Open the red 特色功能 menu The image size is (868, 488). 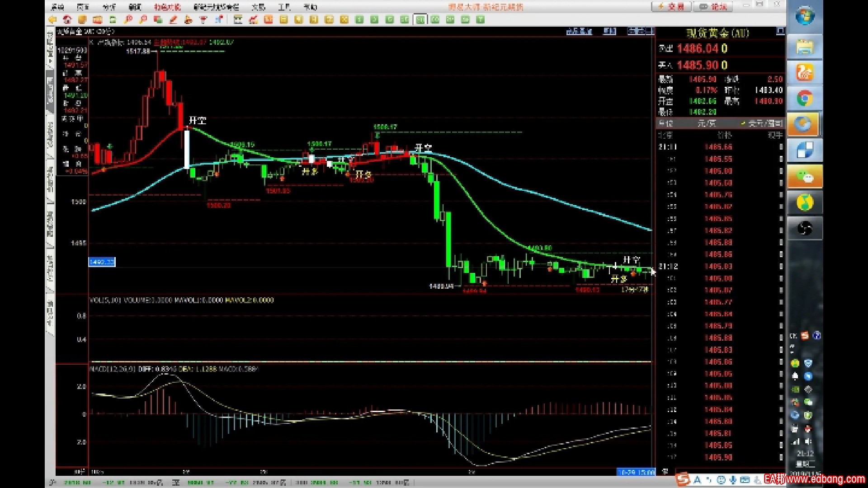tap(167, 7)
